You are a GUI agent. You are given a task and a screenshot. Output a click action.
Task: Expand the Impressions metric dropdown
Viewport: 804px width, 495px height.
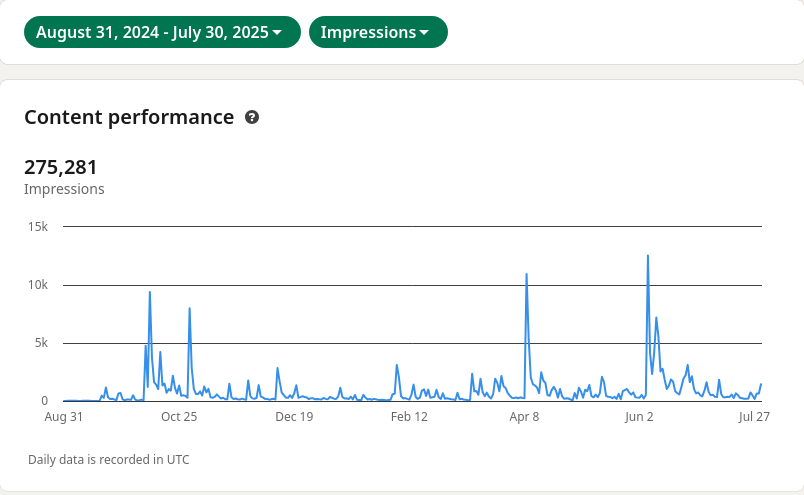(x=377, y=32)
